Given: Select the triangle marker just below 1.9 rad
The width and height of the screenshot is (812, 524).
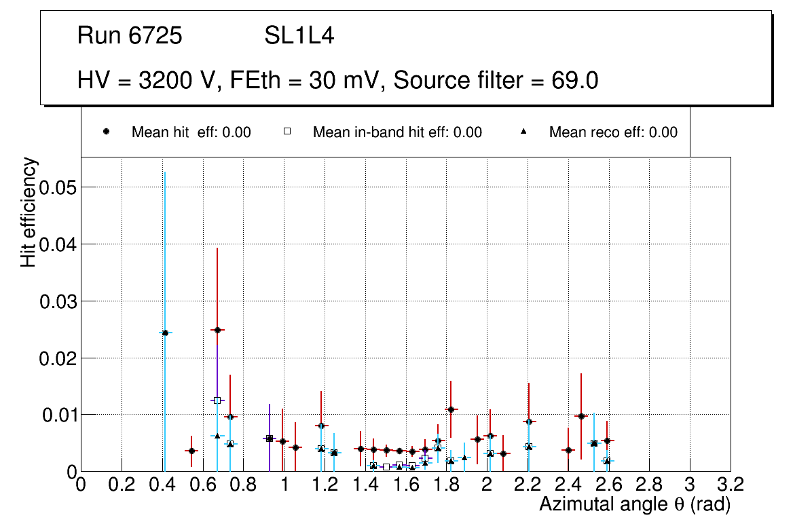Looking at the screenshot, I should click(464, 457).
